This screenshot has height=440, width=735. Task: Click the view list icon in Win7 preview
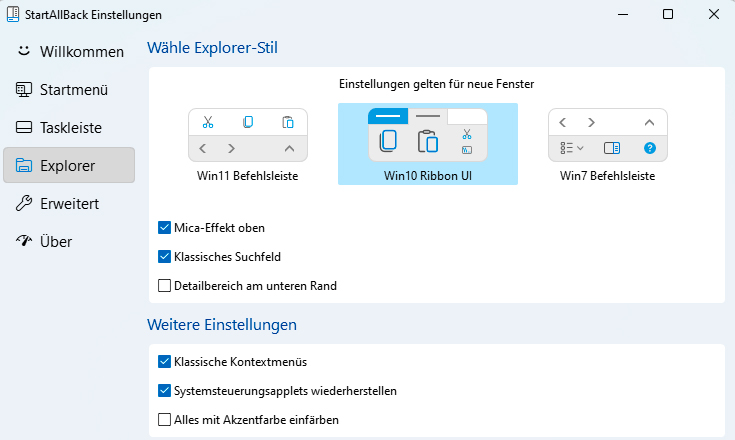click(x=571, y=148)
